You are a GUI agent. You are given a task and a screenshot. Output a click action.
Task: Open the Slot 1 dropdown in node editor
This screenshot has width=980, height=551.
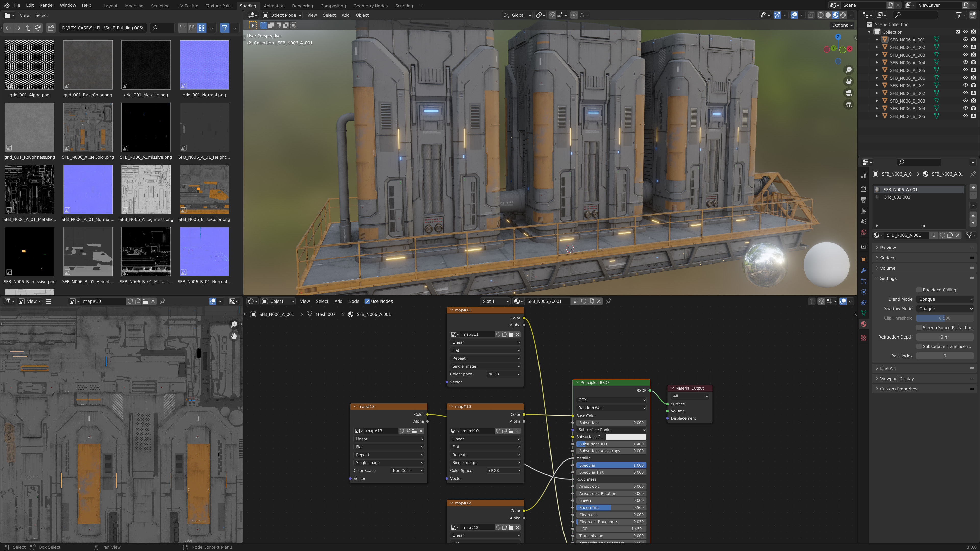(x=495, y=301)
